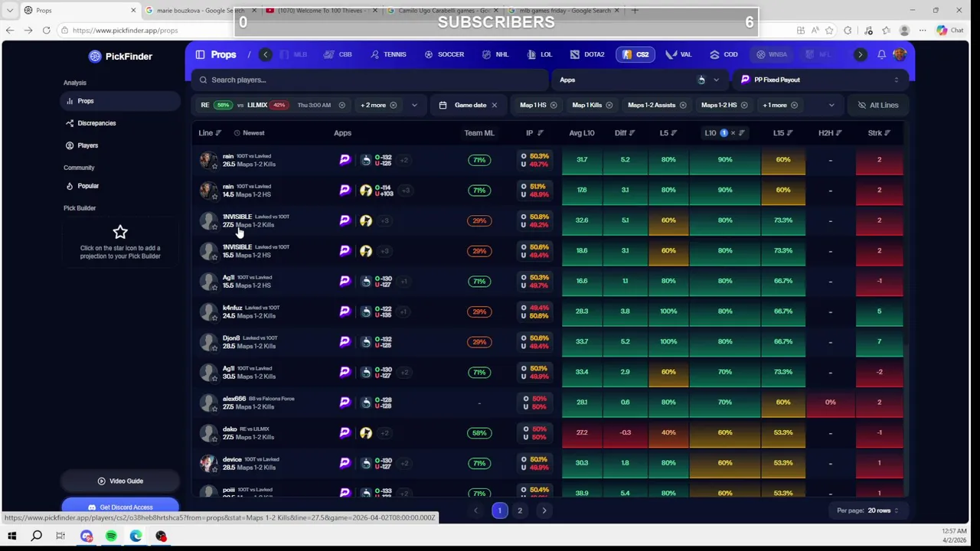Image resolution: width=980 pixels, height=551 pixels.
Task: Remove the RE vs LILMIX matchup filter
Action: coord(341,105)
